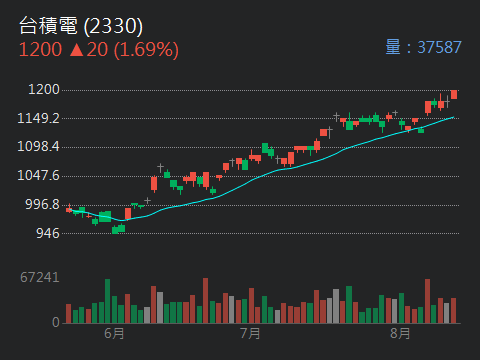Click the final red volume bar on the right
This screenshot has height=360, width=480.
tap(453, 311)
